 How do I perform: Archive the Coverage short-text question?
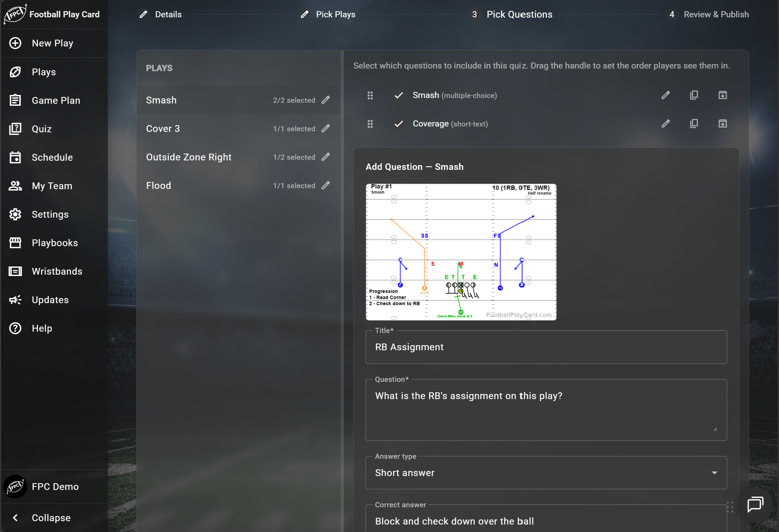(722, 124)
